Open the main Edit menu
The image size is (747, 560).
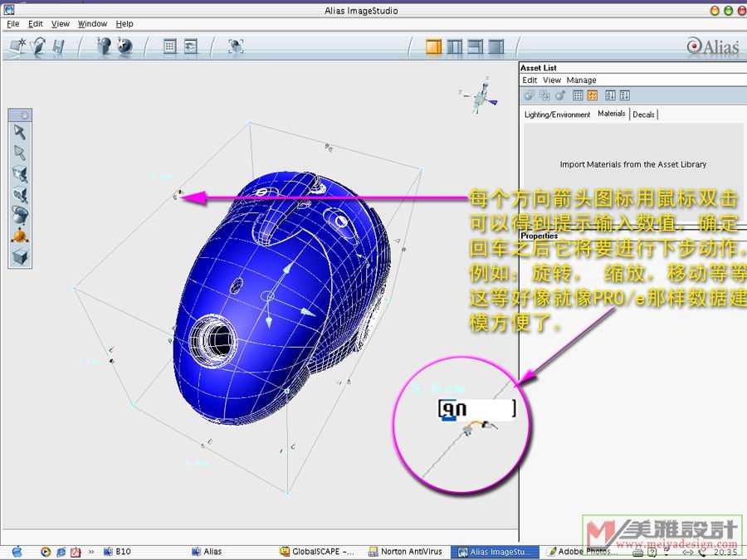[x=35, y=24]
